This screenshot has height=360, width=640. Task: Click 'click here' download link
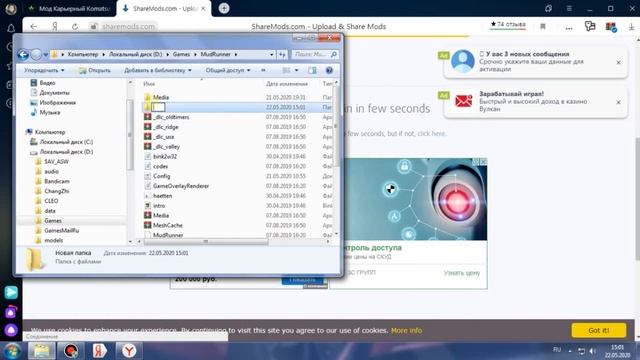pyautogui.click(x=431, y=133)
